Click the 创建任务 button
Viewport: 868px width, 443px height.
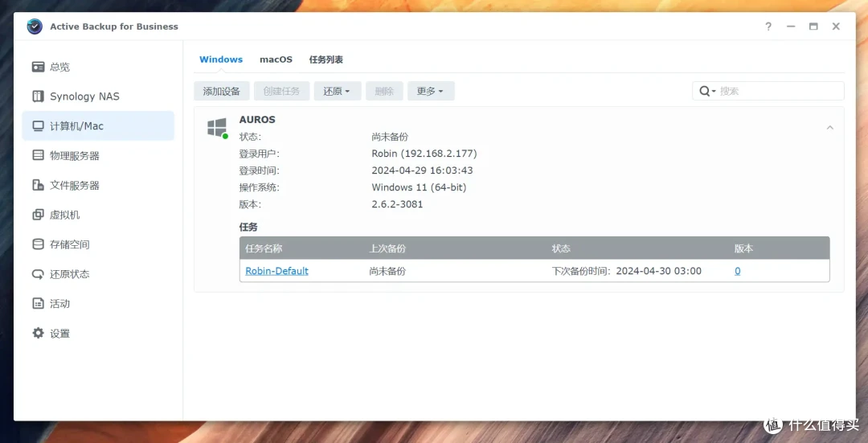click(x=282, y=92)
